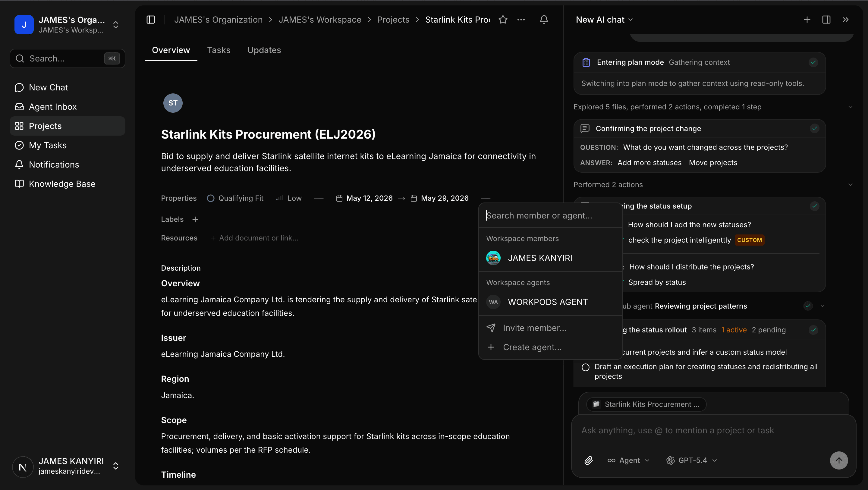Click JAMES's Workspace breadcrumb
The width and height of the screenshot is (868, 490).
coord(320,20)
